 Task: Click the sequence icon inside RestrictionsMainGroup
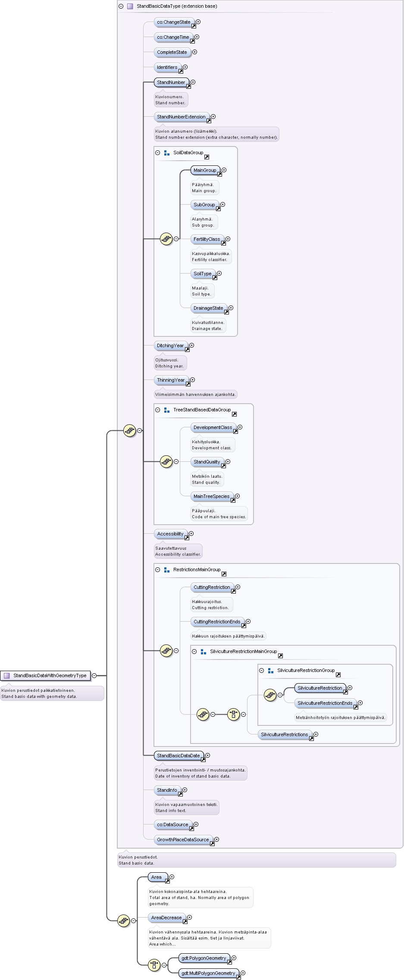(166, 650)
